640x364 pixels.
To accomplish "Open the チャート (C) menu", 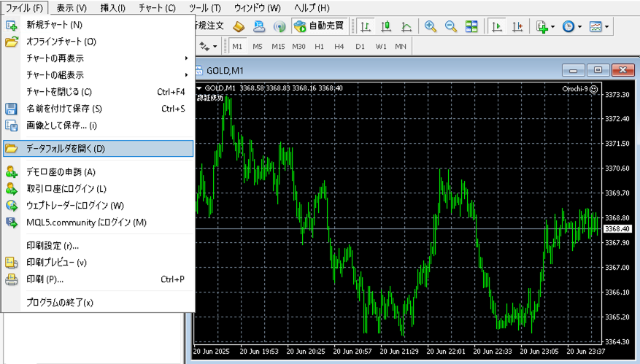I will 157,8.
